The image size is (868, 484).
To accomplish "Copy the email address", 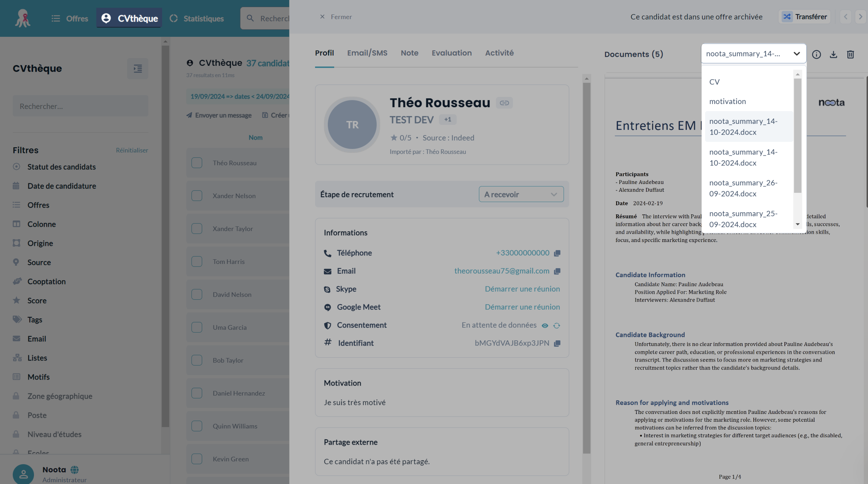I will tap(557, 271).
